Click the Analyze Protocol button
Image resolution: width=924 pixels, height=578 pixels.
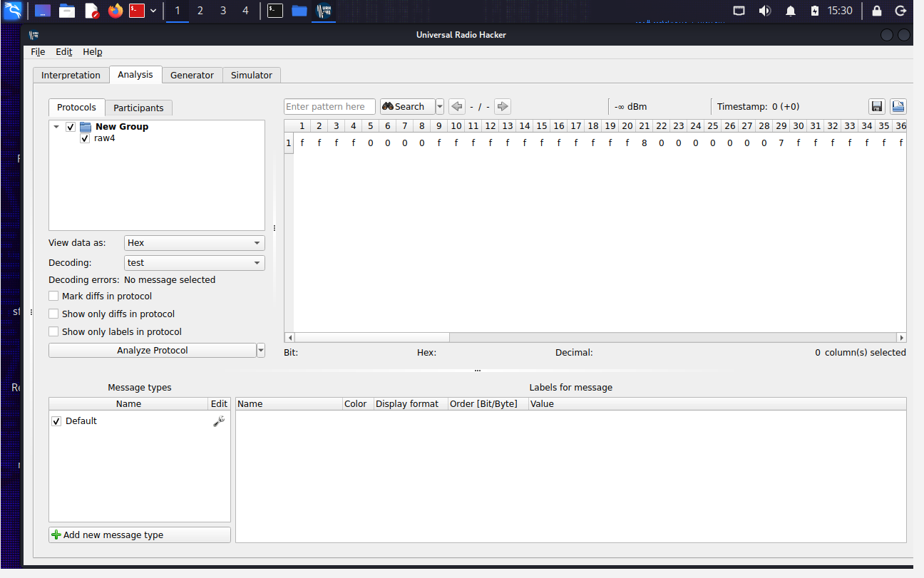click(153, 350)
